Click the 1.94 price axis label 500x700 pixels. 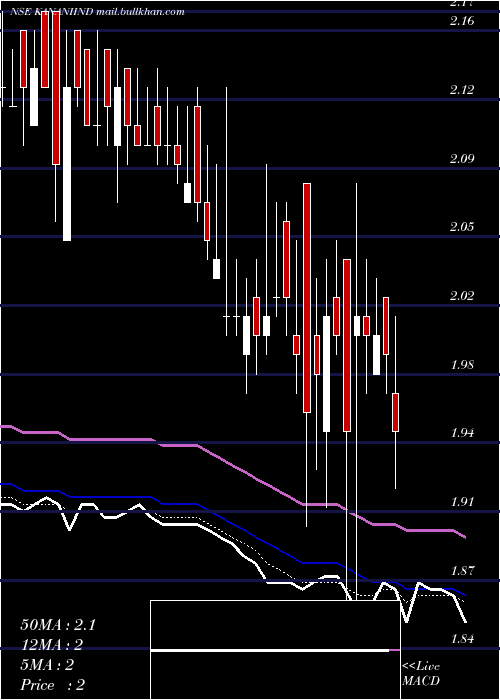(462, 433)
